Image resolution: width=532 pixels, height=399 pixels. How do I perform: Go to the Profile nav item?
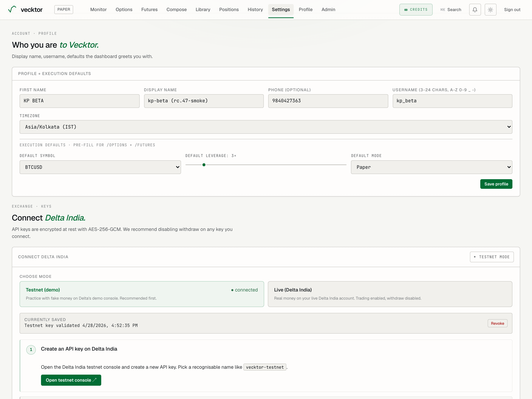[306, 10]
